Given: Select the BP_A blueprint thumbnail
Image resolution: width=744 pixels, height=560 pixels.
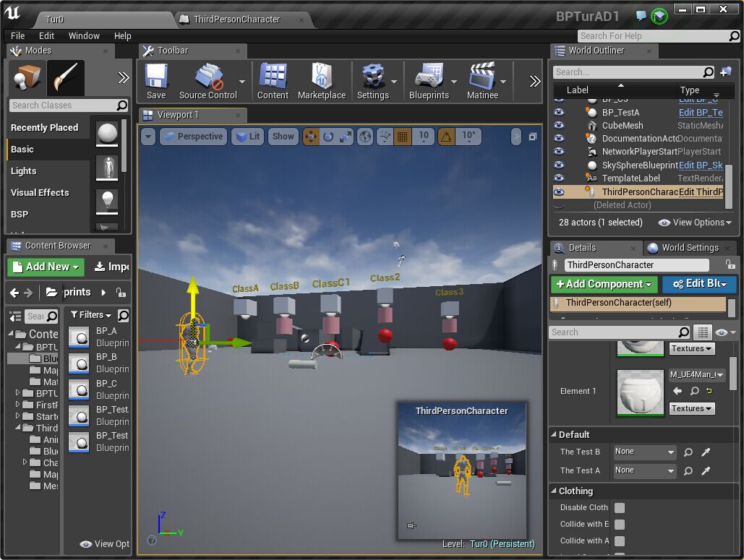Looking at the screenshot, I should click(78, 337).
